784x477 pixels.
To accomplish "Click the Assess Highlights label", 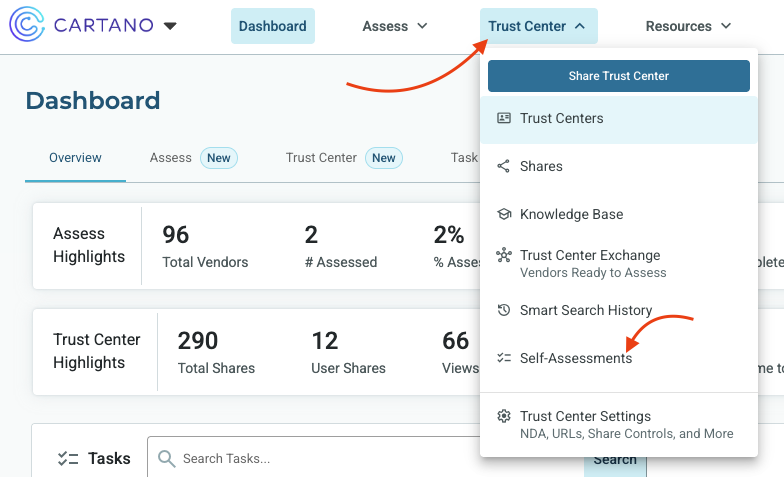I will pyautogui.click(x=89, y=245).
